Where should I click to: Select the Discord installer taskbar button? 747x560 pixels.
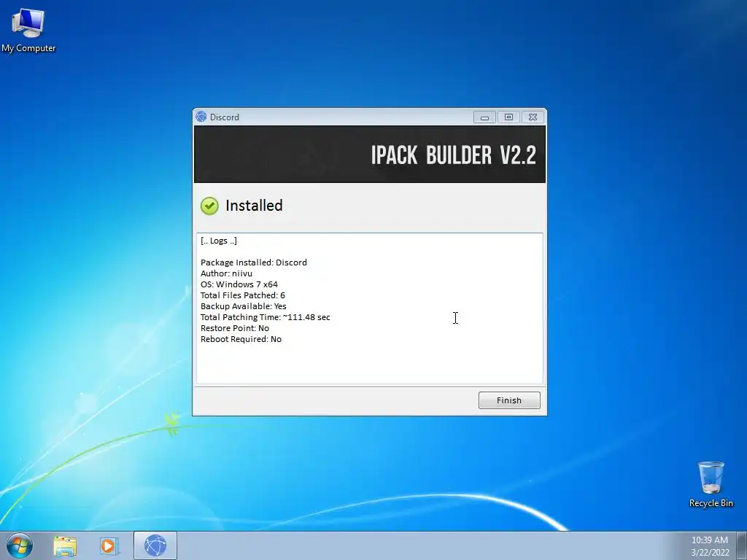point(155,545)
